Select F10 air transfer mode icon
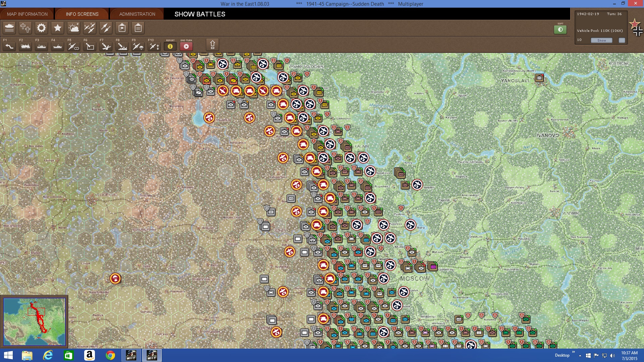Image resolution: width=644 pixels, height=362 pixels. pos(154,47)
